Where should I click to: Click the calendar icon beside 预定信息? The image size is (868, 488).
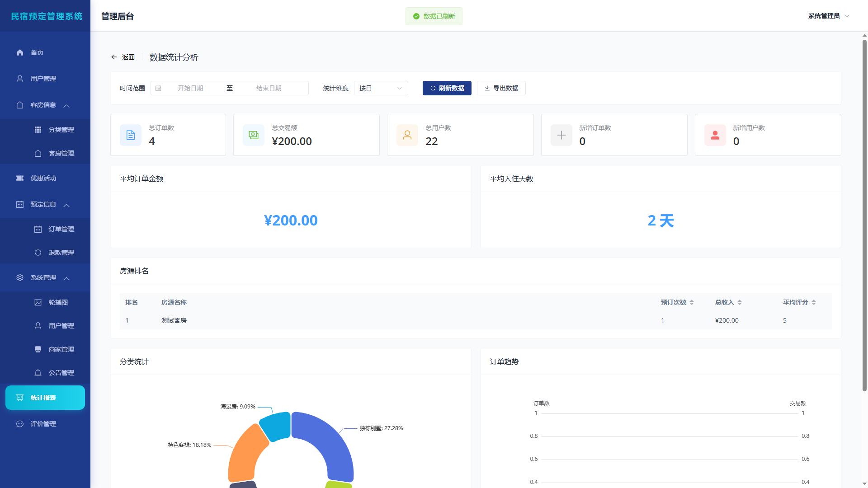(20, 204)
